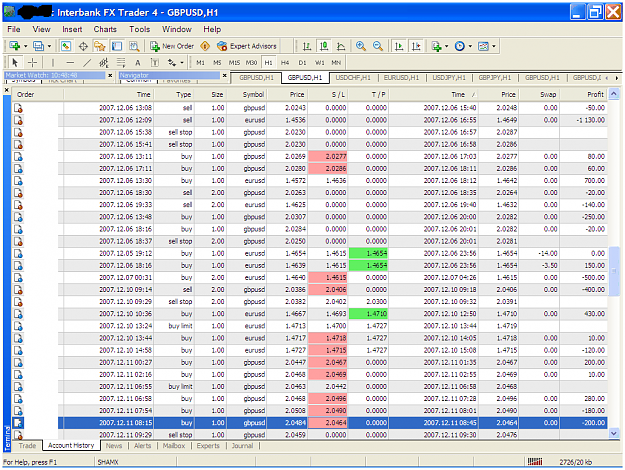This screenshot has width=625, height=470.
Task: Click the Zoom In magnifier icon
Action: (361, 46)
